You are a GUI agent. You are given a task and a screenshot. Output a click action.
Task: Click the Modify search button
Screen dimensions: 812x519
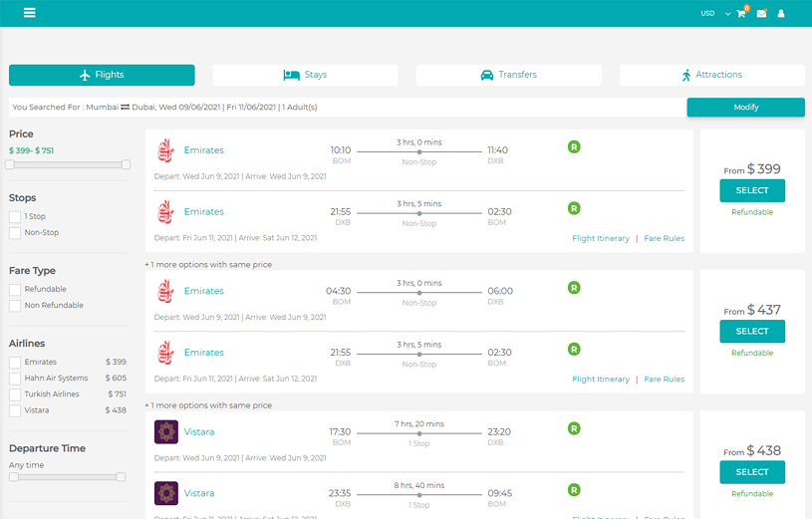(x=745, y=108)
